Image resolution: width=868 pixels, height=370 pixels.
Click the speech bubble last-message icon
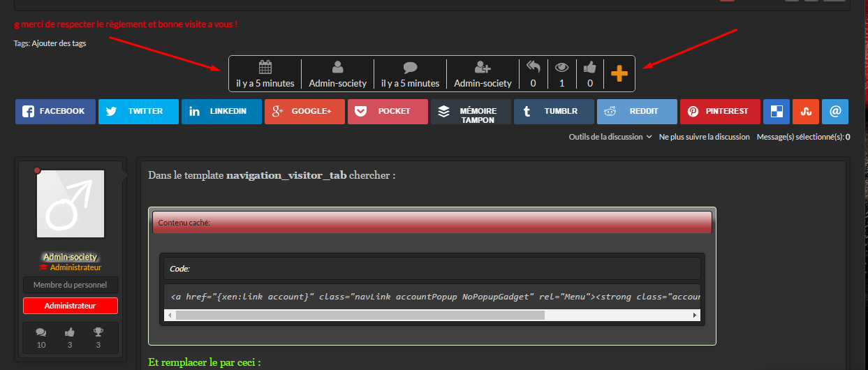pos(410,68)
